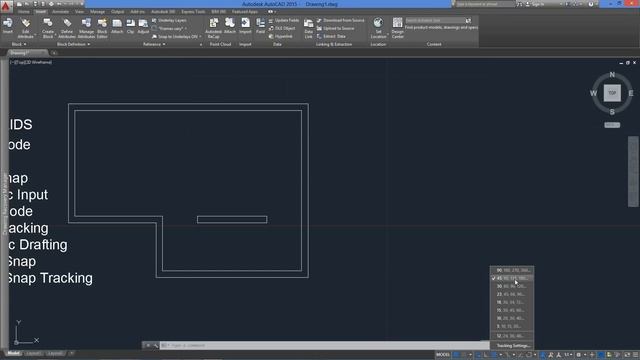The height and width of the screenshot is (360, 640).
Task: Toggle Clean Screen in status bar
Action: 627,355
